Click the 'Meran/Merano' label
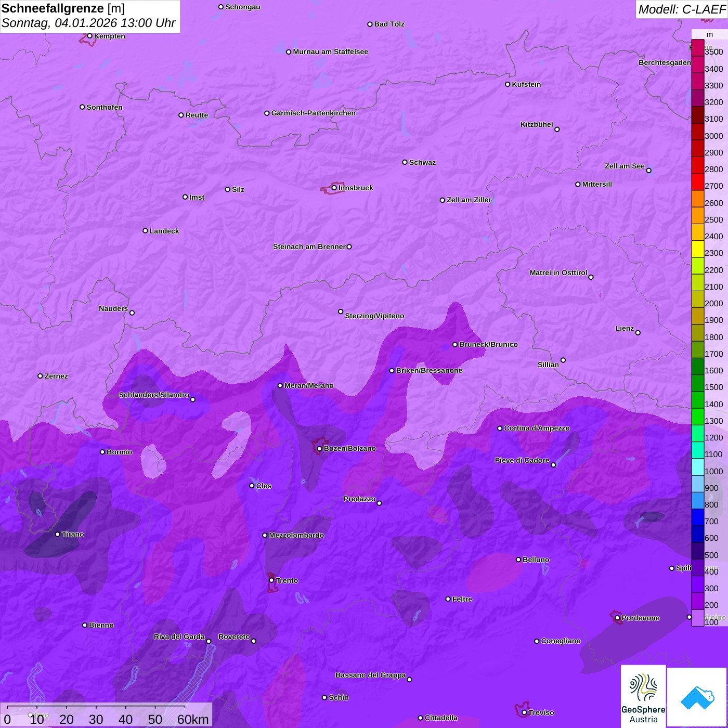Image resolution: width=728 pixels, height=728 pixels. [309, 385]
